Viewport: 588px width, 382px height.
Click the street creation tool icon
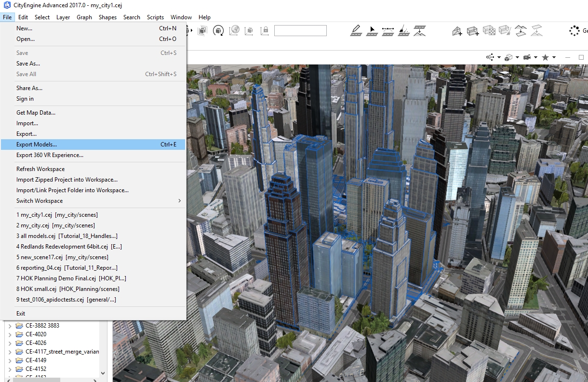pyautogui.click(x=388, y=30)
